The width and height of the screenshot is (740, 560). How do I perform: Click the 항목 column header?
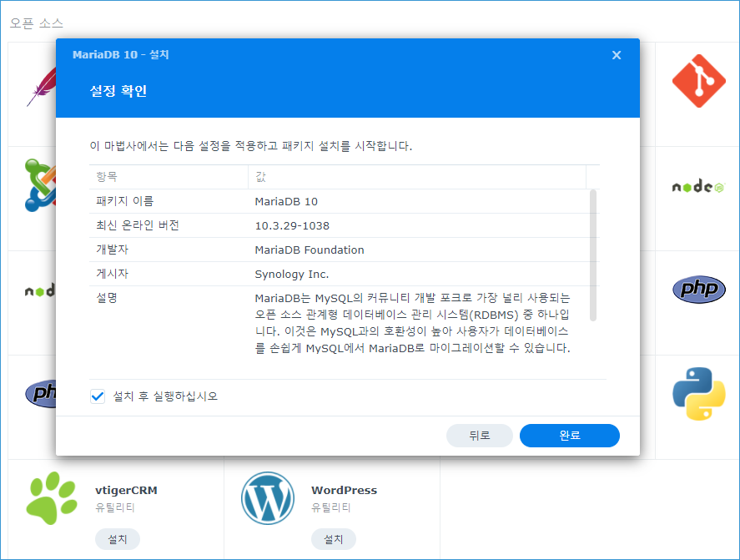click(x=169, y=177)
